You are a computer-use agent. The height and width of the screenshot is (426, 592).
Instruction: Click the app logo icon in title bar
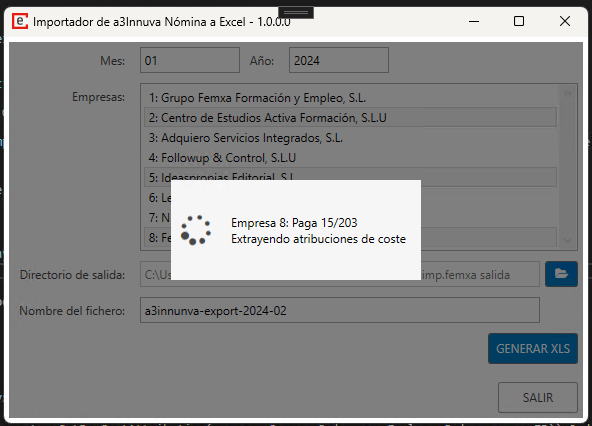pos(20,21)
